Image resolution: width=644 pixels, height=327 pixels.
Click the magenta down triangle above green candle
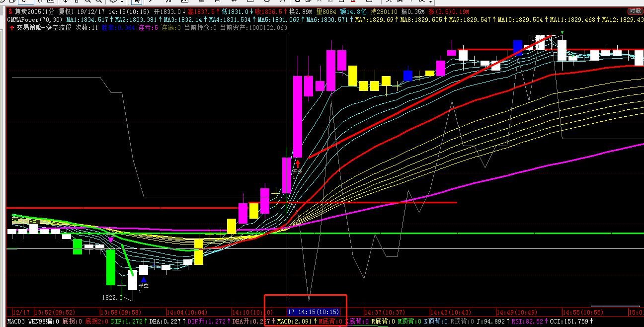pos(111,241)
